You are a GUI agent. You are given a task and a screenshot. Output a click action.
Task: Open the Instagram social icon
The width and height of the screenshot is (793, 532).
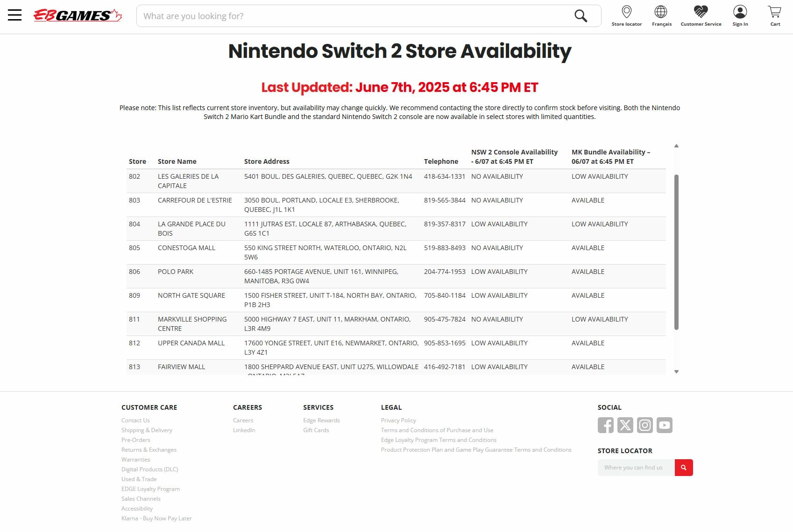(x=645, y=425)
